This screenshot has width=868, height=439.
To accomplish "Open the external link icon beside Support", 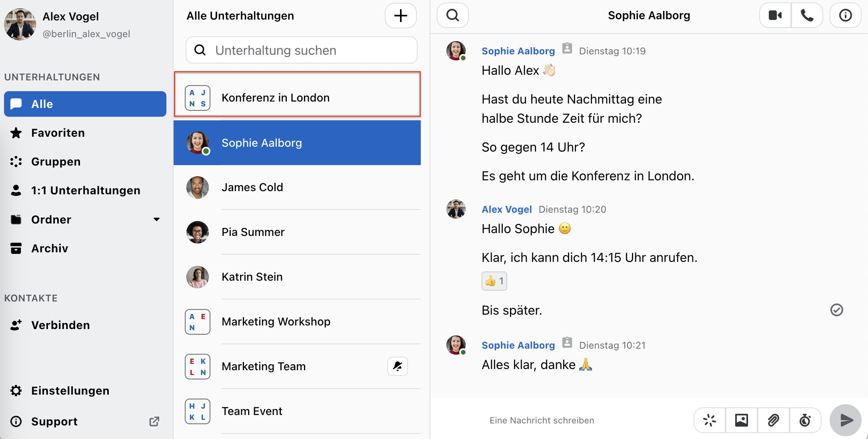I will [x=154, y=421].
